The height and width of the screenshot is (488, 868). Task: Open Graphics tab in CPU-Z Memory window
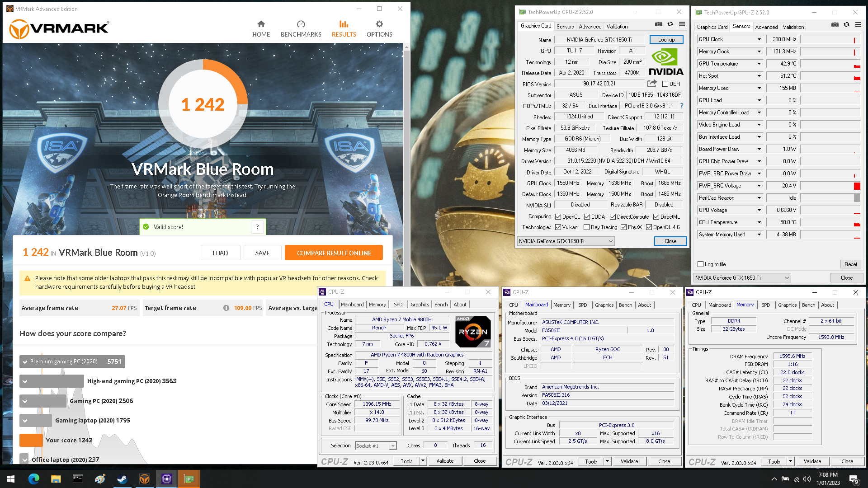click(x=788, y=305)
